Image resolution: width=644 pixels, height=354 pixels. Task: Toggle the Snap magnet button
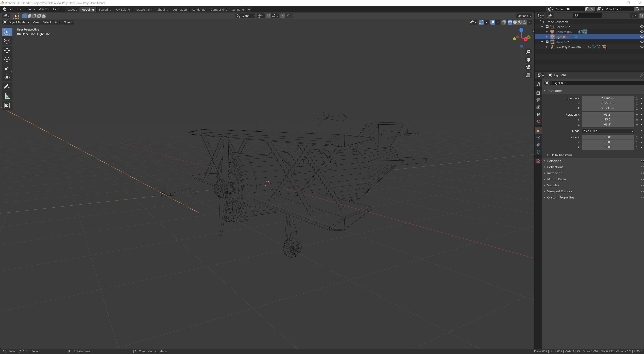(x=268, y=16)
